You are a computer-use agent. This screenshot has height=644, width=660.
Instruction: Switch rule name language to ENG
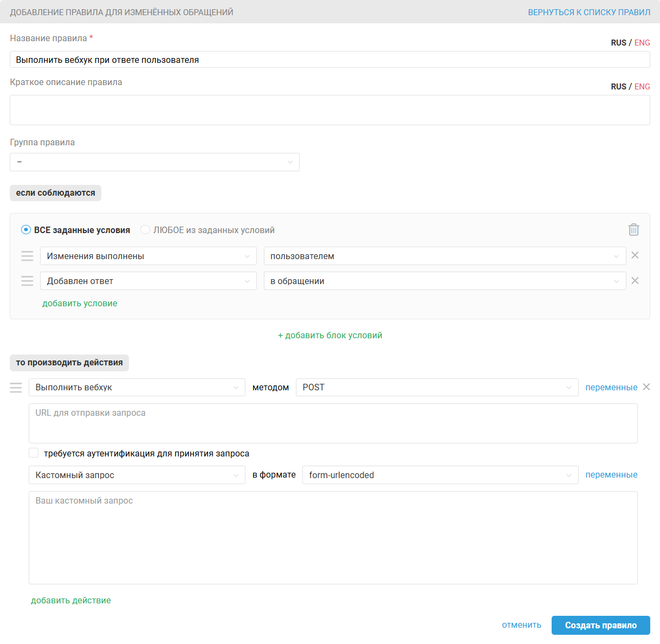642,42
